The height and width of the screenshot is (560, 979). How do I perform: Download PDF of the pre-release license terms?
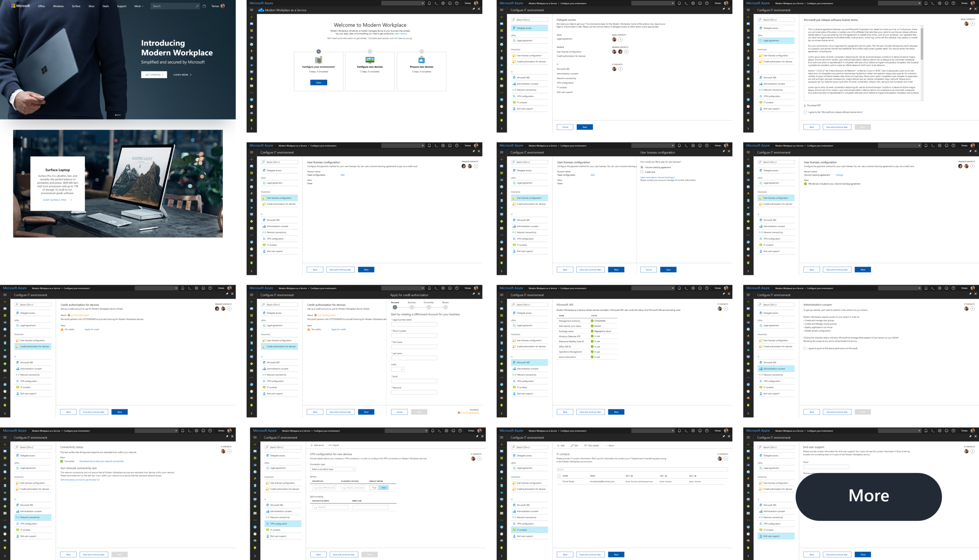point(812,105)
